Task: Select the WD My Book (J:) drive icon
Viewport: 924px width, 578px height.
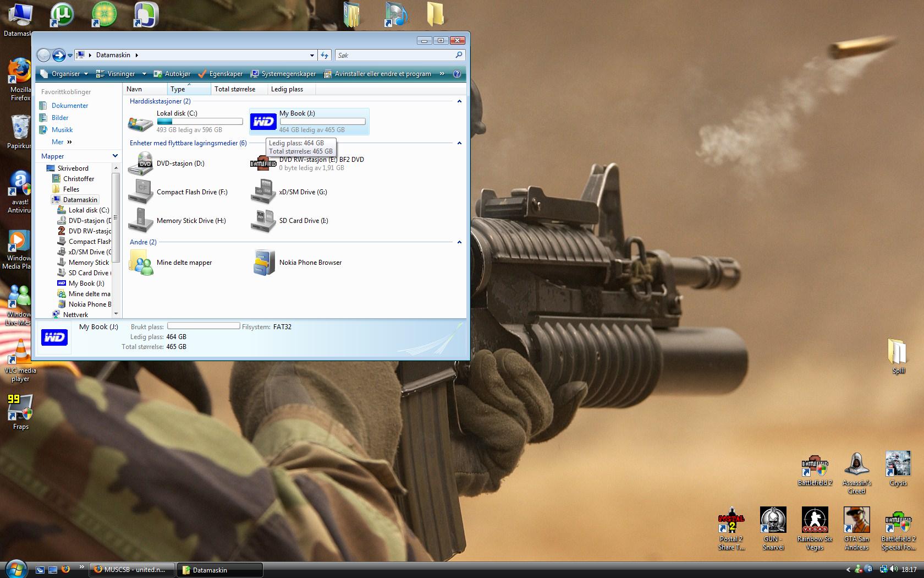Action: point(263,122)
